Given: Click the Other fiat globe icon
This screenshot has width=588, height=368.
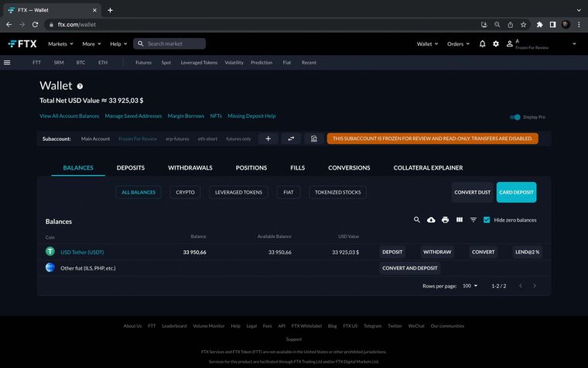Looking at the screenshot, I should click(x=50, y=267).
